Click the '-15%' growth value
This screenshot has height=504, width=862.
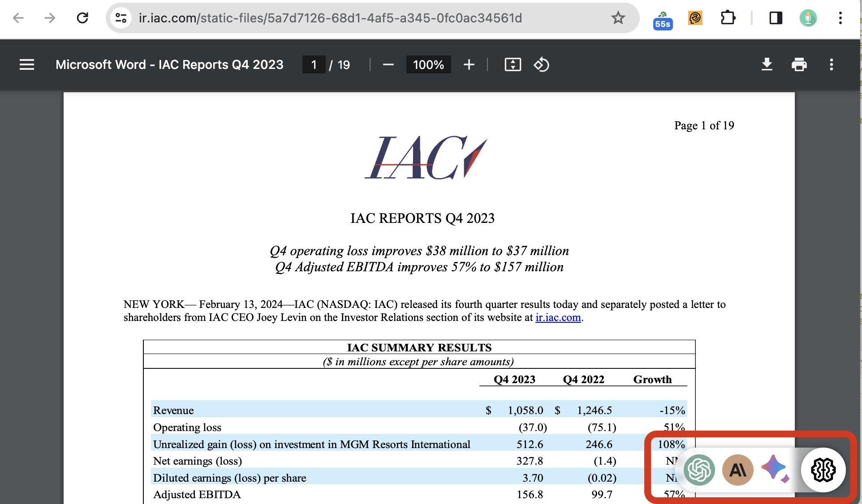tap(672, 410)
